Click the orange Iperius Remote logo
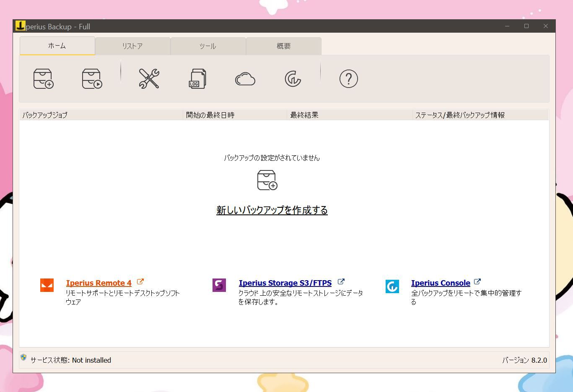The width and height of the screenshot is (573, 392). tap(47, 285)
